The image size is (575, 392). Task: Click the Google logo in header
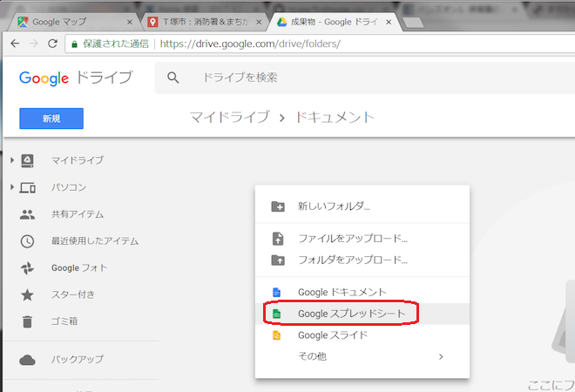44,78
